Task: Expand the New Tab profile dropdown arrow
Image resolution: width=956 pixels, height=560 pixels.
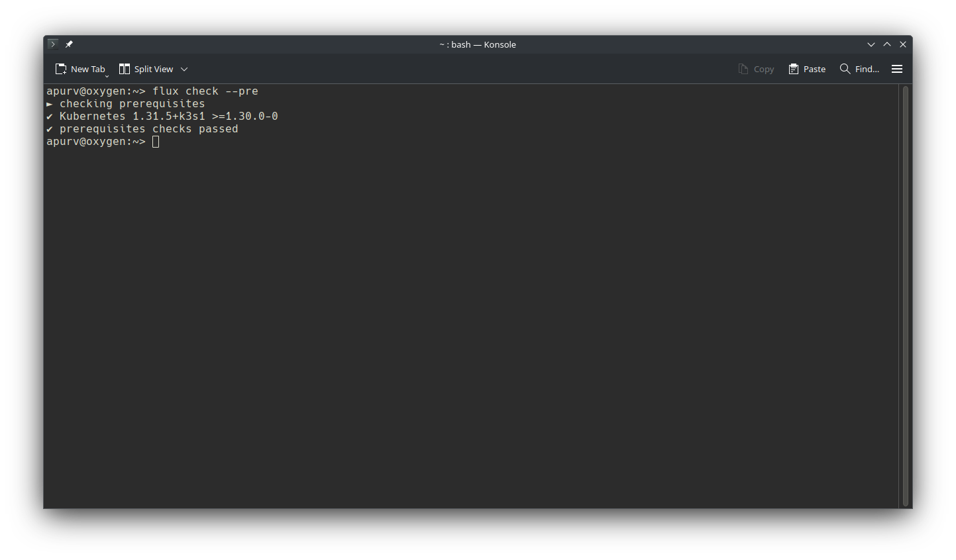Action: point(107,76)
